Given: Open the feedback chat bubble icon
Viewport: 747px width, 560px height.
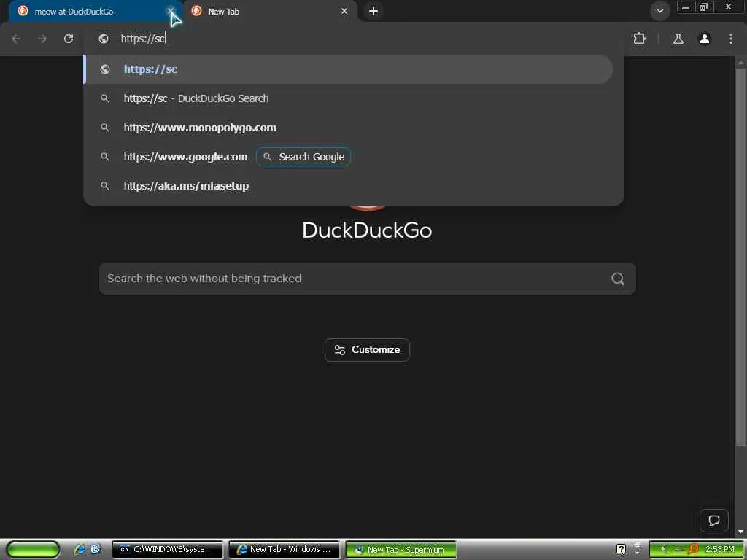Looking at the screenshot, I should pyautogui.click(x=713, y=520).
